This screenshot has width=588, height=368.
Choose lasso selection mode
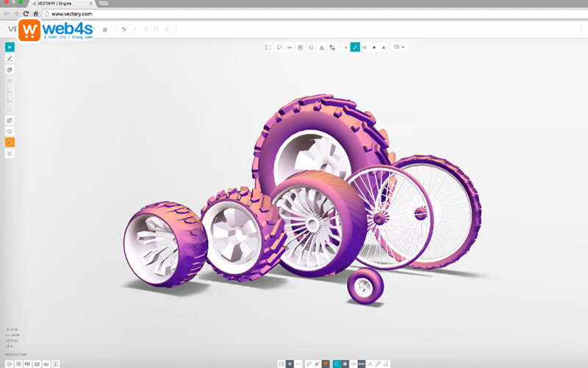279,47
